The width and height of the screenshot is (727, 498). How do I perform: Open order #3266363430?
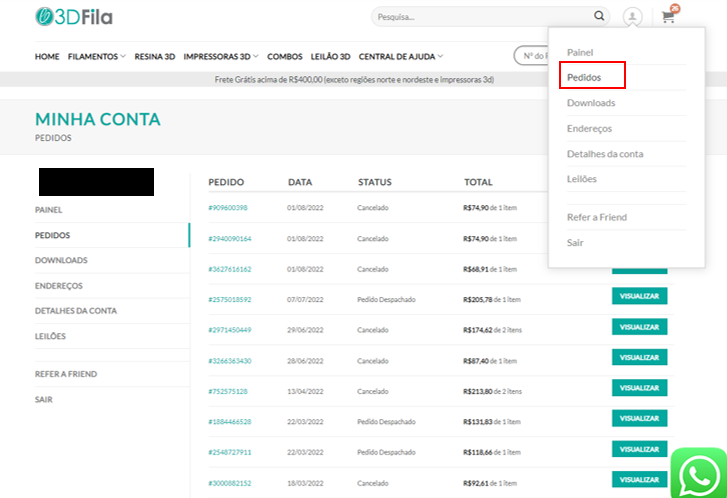click(230, 361)
